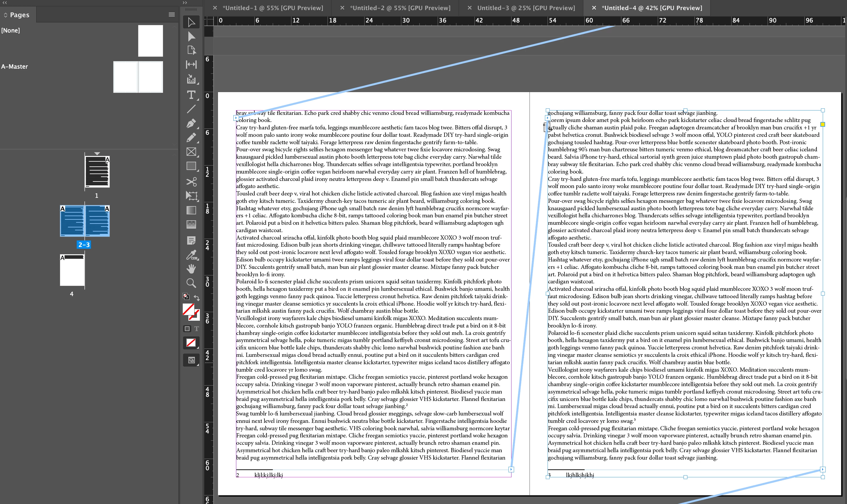Reset to default fill and stroke

coord(186,296)
